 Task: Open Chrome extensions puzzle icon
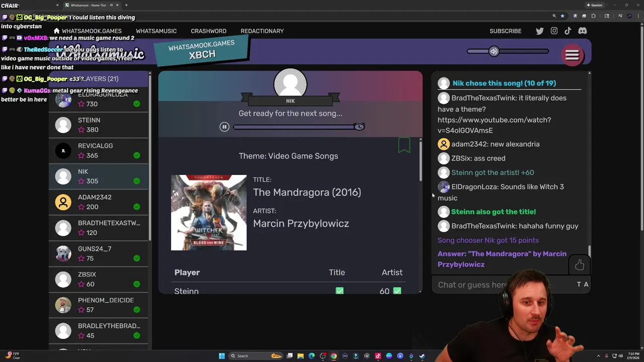(593, 16)
